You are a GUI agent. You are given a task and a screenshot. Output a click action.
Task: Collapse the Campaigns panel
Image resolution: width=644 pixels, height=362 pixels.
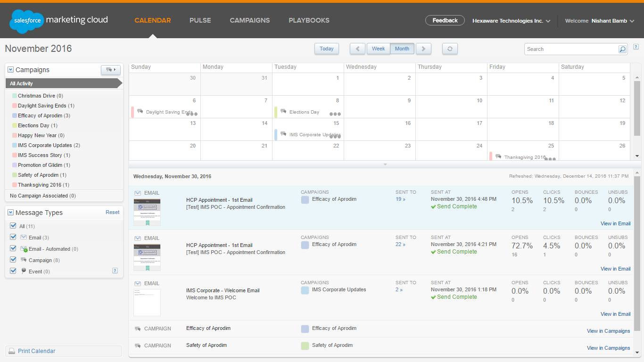pyautogui.click(x=11, y=70)
